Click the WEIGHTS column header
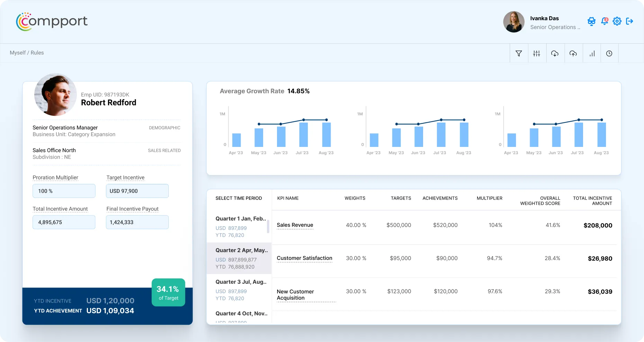 [x=355, y=198]
